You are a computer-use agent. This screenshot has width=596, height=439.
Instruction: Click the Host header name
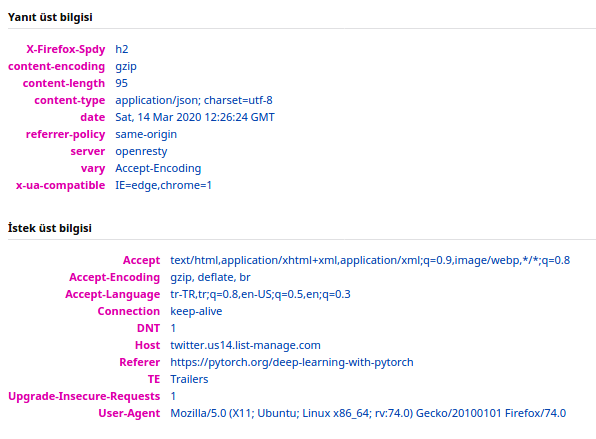click(147, 345)
